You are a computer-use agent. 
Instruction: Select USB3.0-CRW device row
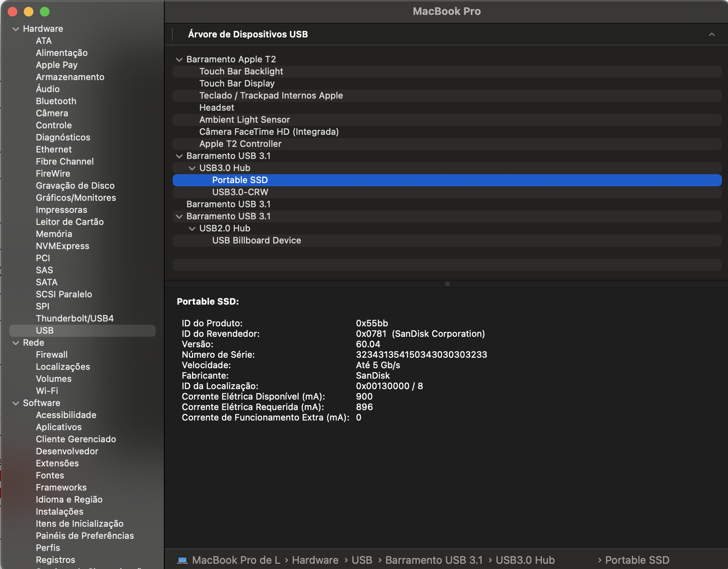(447, 192)
